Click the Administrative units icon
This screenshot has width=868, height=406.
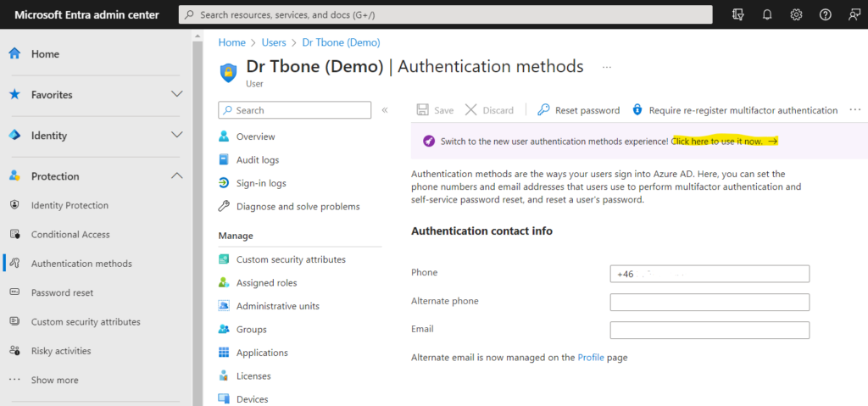[x=224, y=306]
